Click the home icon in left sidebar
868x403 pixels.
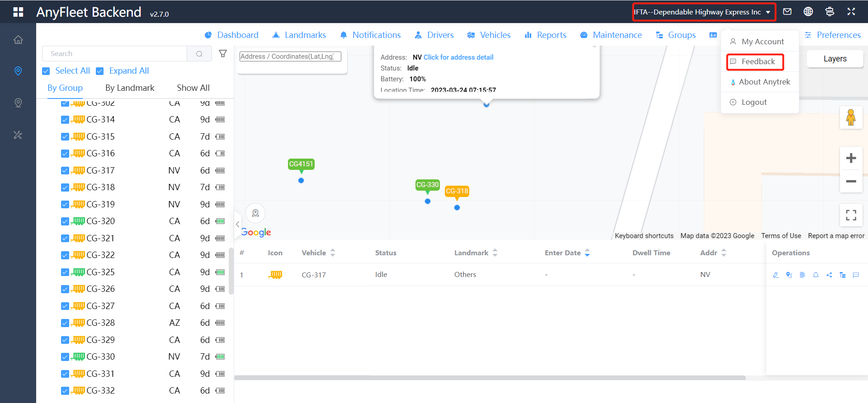pos(18,40)
